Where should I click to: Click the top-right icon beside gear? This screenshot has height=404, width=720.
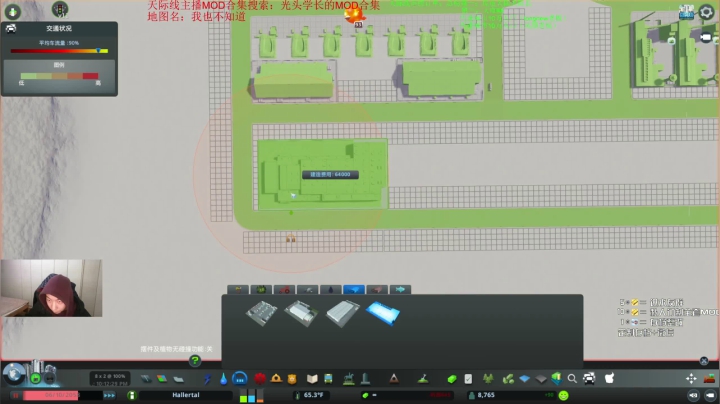[686, 11]
